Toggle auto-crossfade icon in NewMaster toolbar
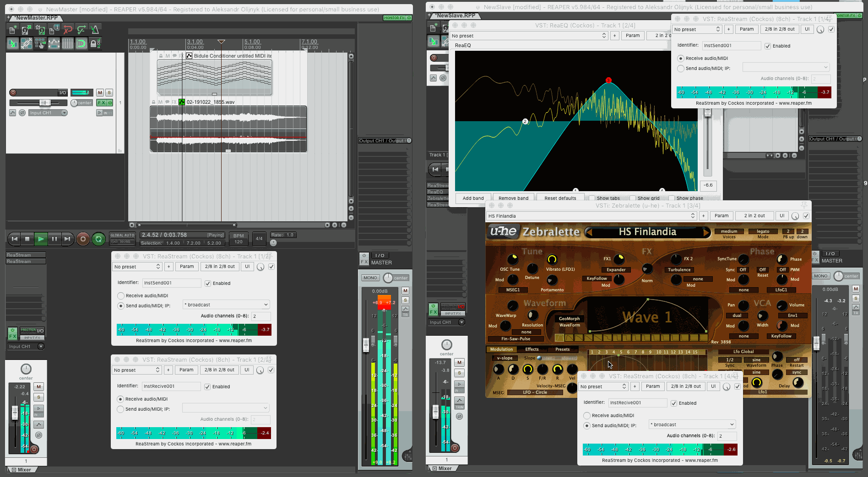This screenshot has height=477, width=868. click(x=13, y=43)
